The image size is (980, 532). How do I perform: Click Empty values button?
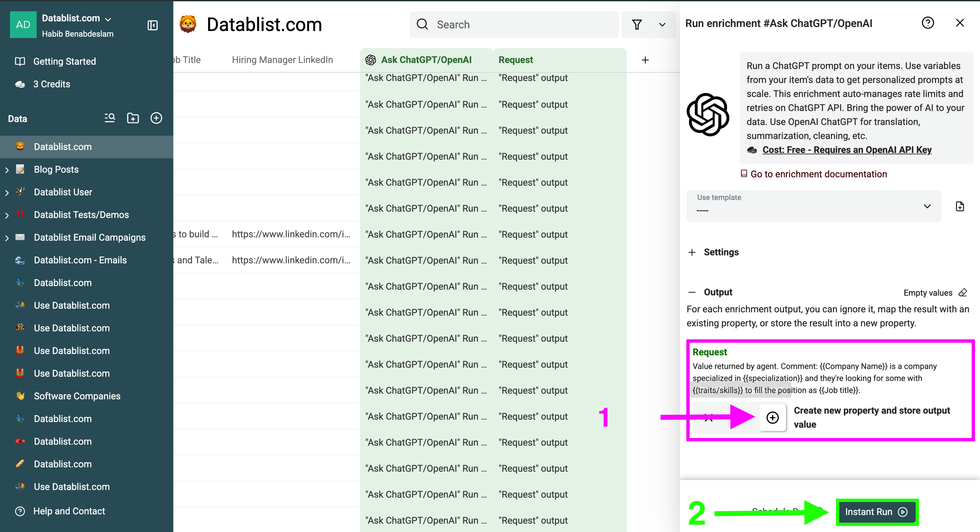click(935, 293)
